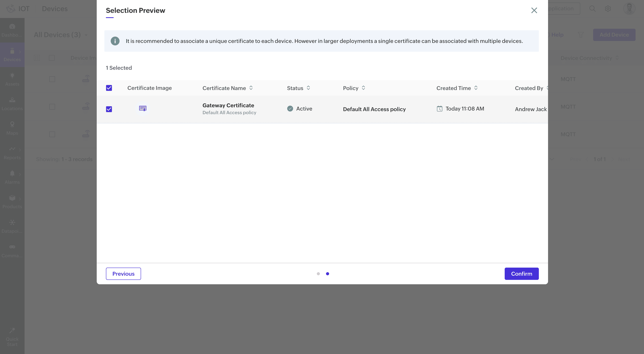Check the first device row checkbox
This screenshot has height=354, width=644.
[52, 79]
